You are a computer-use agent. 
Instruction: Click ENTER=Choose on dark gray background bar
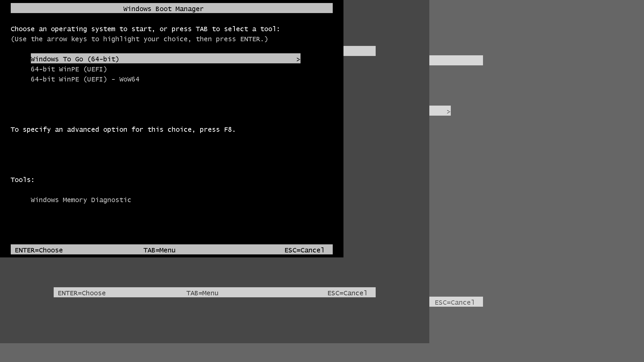tap(82, 293)
